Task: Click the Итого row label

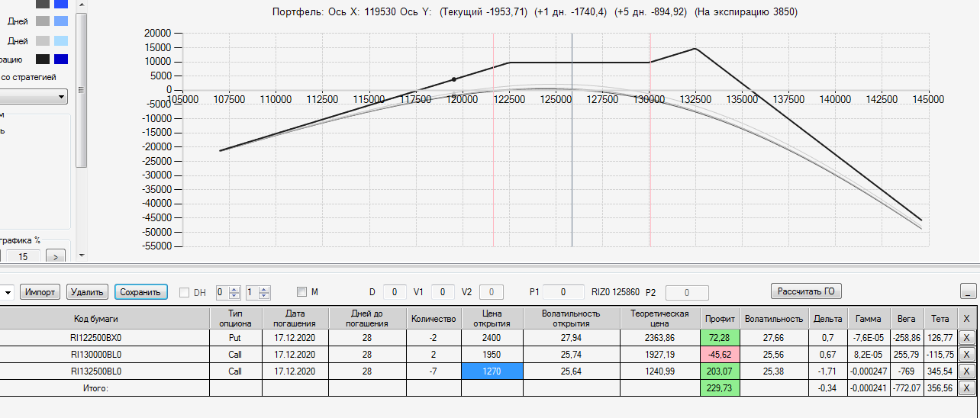Action: (96, 388)
